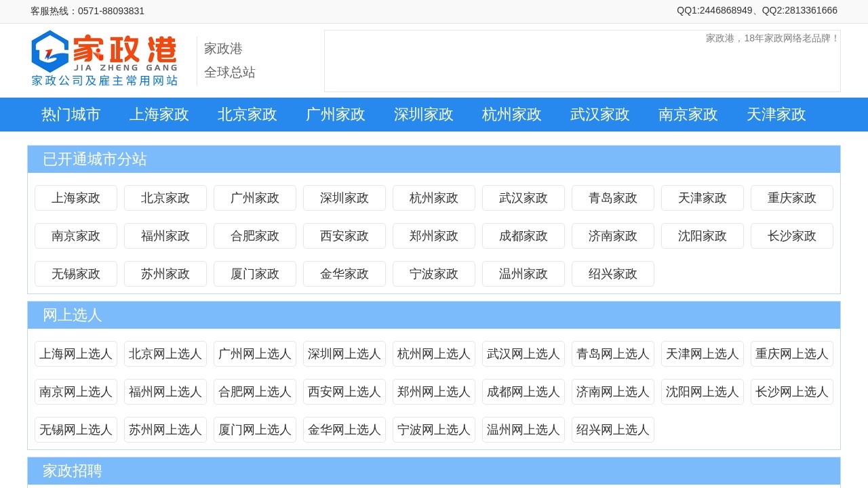Open 武汉家政 in the blue navigation bar
Image resolution: width=868 pixels, height=488 pixels.
pyautogui.click(x=600, y=115)
